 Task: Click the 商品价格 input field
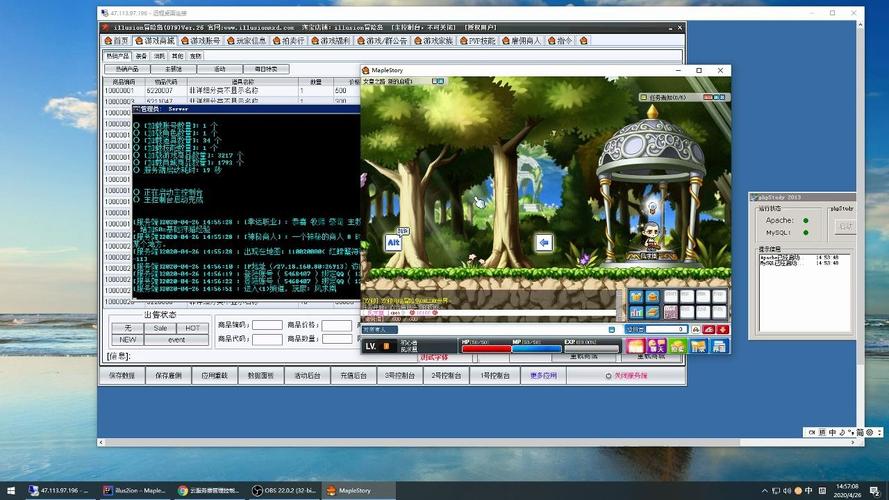[337, 325]
